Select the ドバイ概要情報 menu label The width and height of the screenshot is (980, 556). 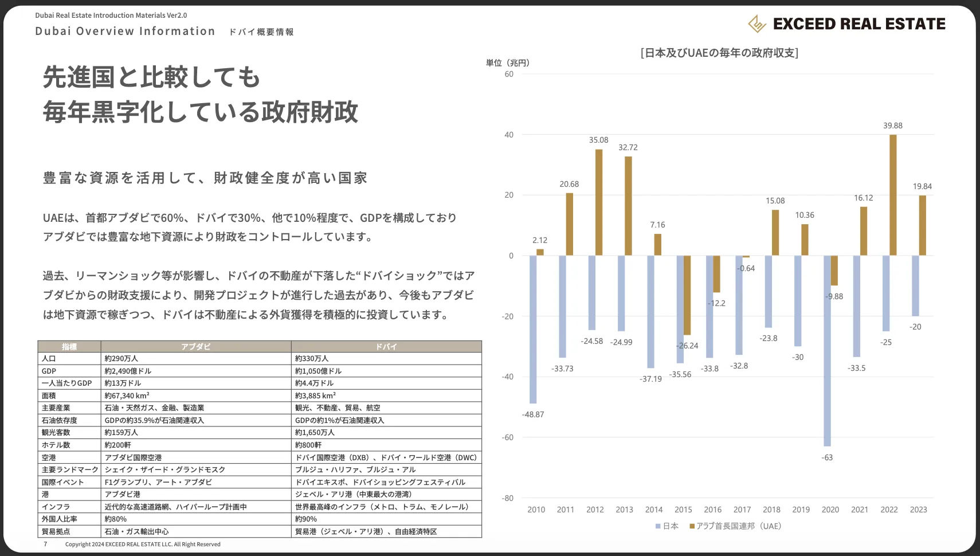tap(262, 32)
